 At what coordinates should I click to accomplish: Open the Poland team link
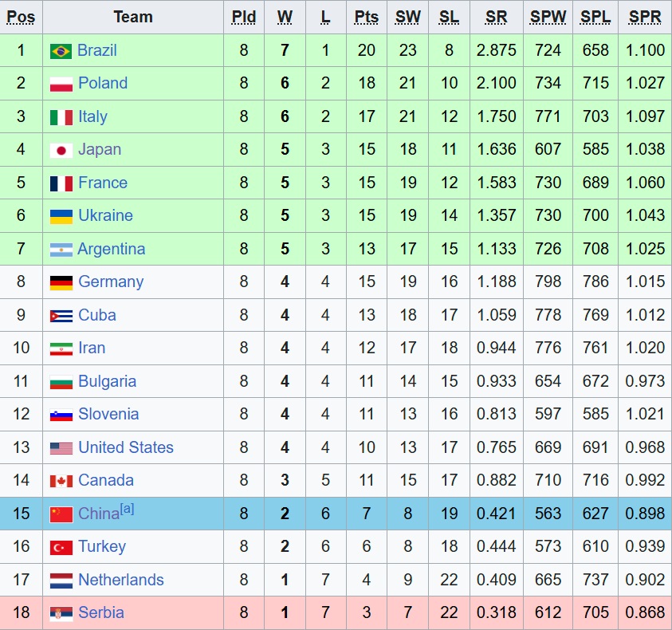pyautogui.click(x=103, y=83)
